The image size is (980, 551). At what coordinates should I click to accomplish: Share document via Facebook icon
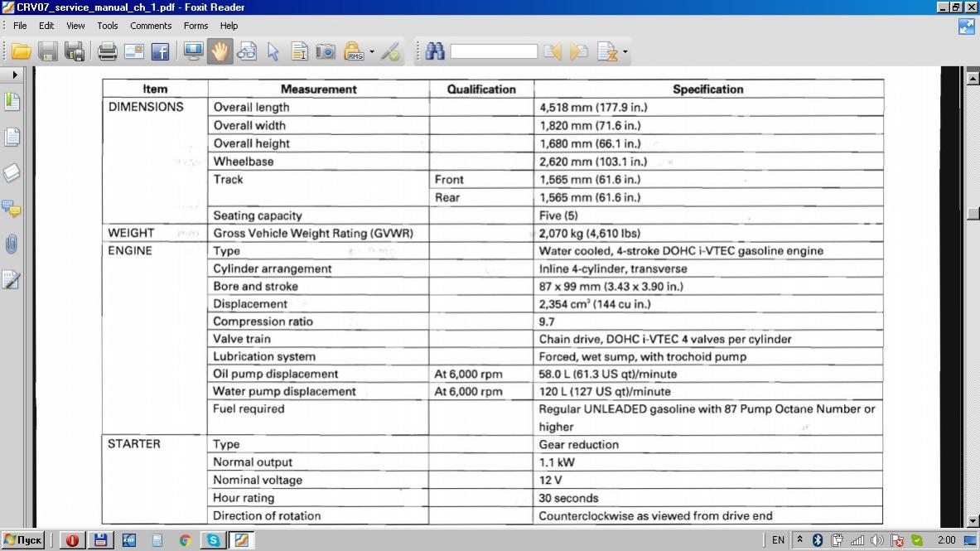pyautogui.click(x=160, y=52)
